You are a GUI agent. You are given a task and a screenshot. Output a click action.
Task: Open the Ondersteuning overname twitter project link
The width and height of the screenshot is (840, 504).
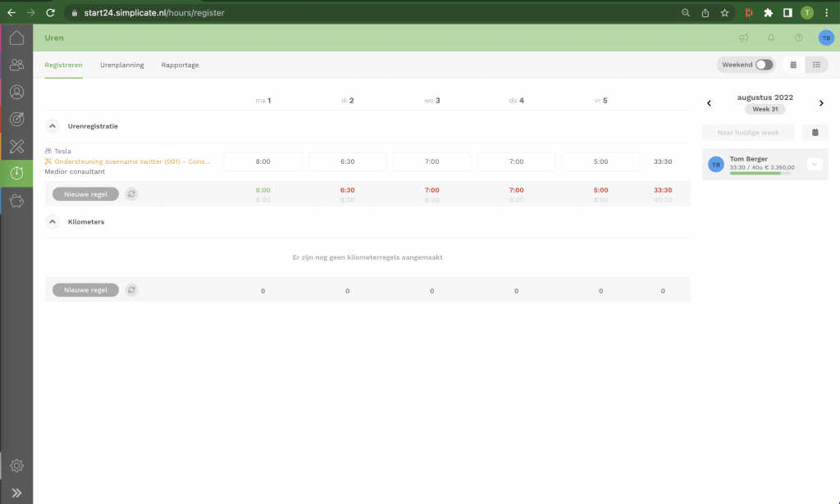tap(131, 161)
